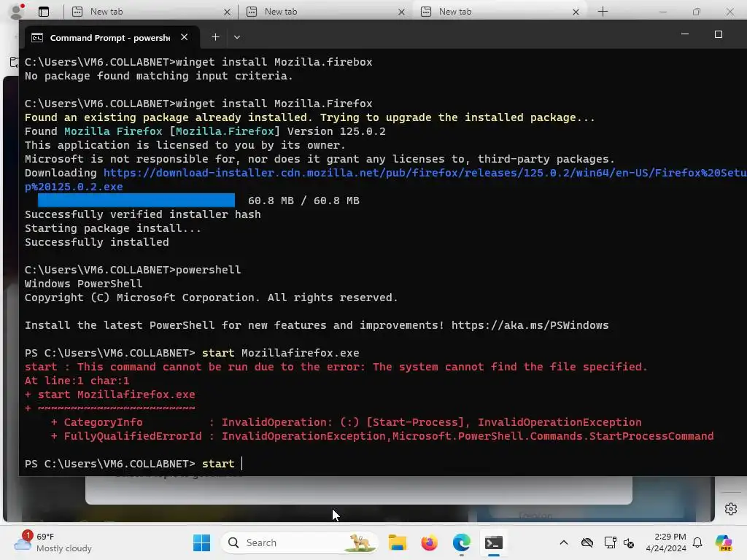Open the weather widget showing 69°F

[x=53, y=542]
